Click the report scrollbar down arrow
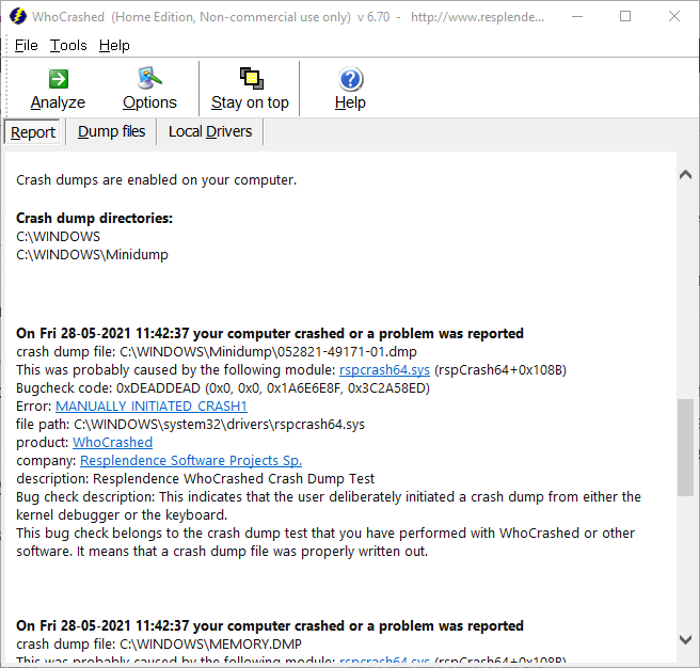This screenshot has width=700, height=668. pos(685,639)
